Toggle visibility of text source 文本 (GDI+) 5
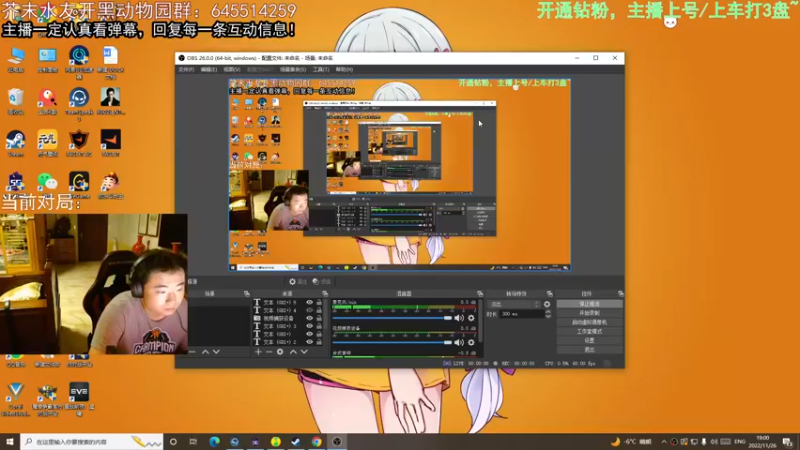The height and width of the screenshot is (450, 800). tap(309, 303)
